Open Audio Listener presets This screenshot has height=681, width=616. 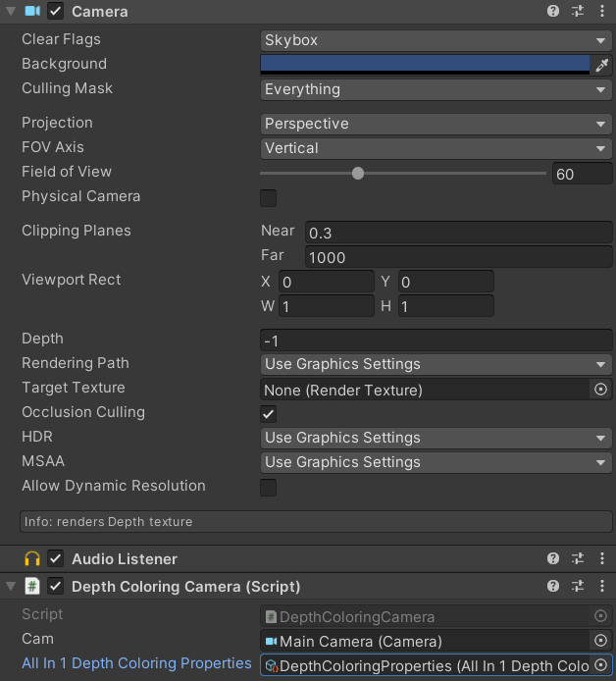point(578,558)
